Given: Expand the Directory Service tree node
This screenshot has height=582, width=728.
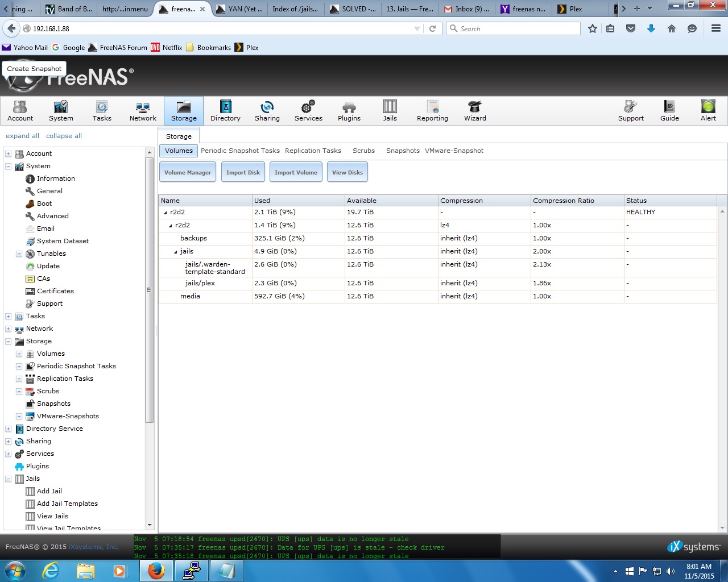Looking at the screenshot, I should click(8, 429).
